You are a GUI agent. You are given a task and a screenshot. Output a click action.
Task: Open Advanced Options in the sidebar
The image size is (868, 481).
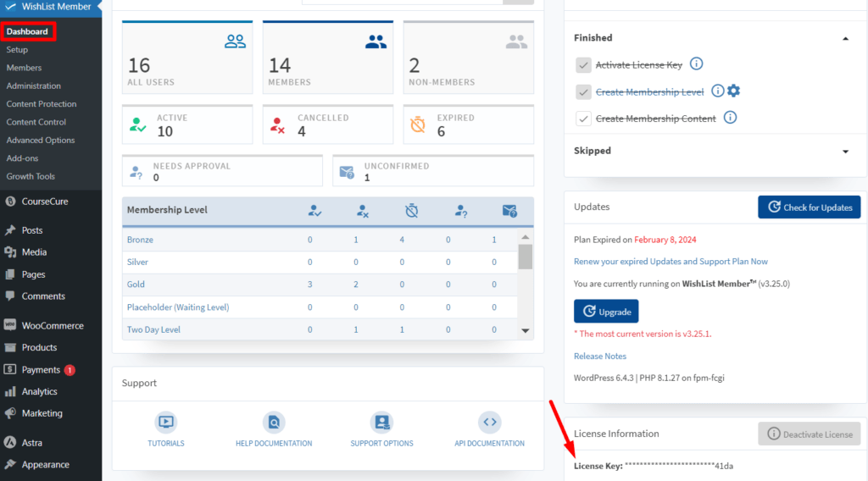[41, 140]
